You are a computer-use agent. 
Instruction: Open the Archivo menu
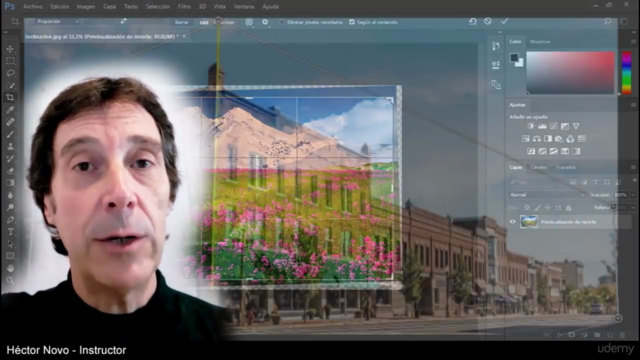click(x=33, y=7)
